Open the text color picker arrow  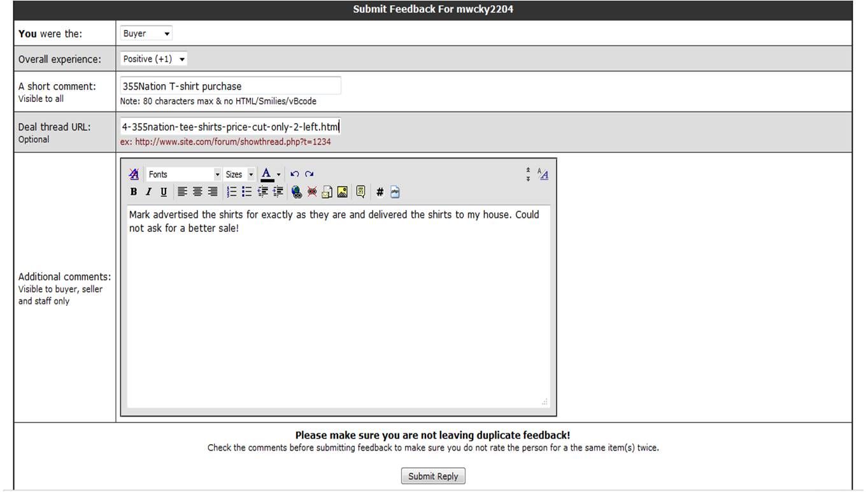click(279, 175)
